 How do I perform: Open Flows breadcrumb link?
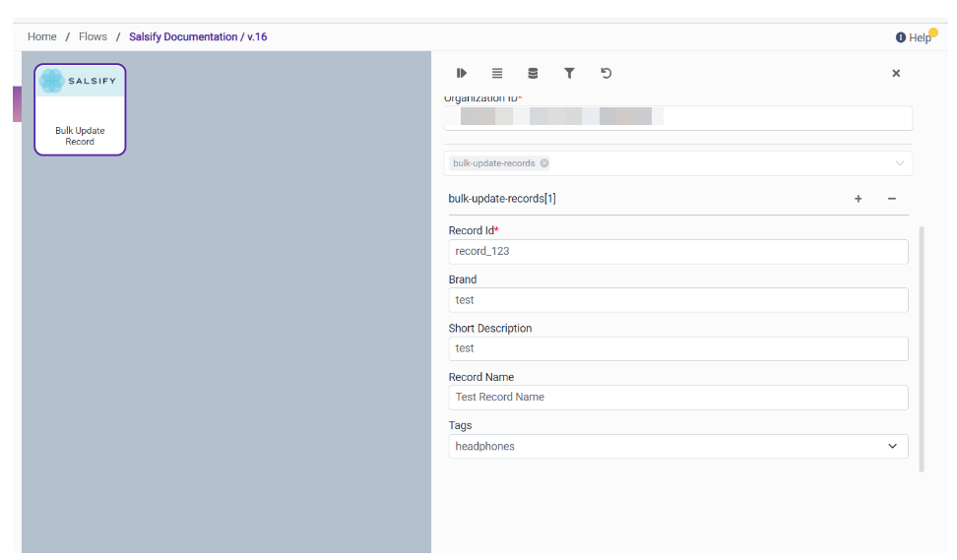pyautogui.click(x=93, y=36)
